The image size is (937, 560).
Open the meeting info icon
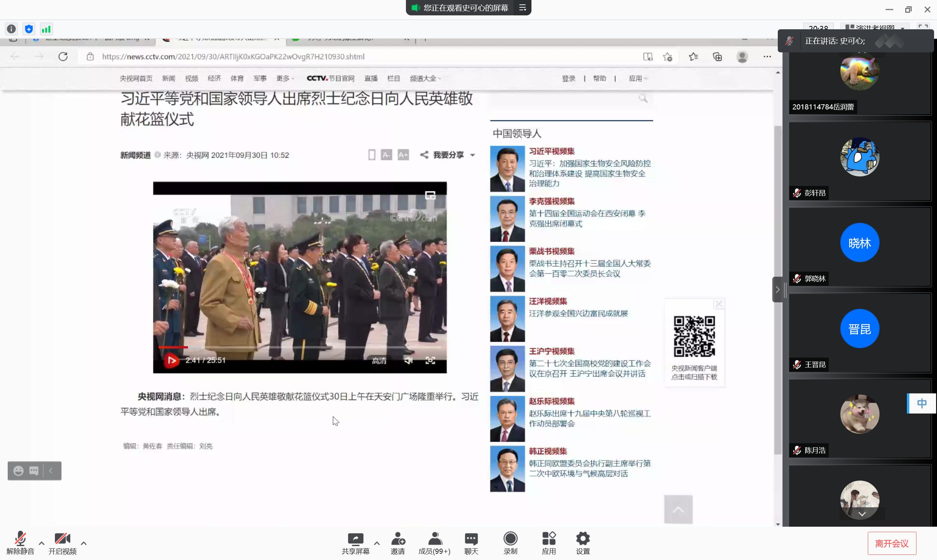point(11,29)
